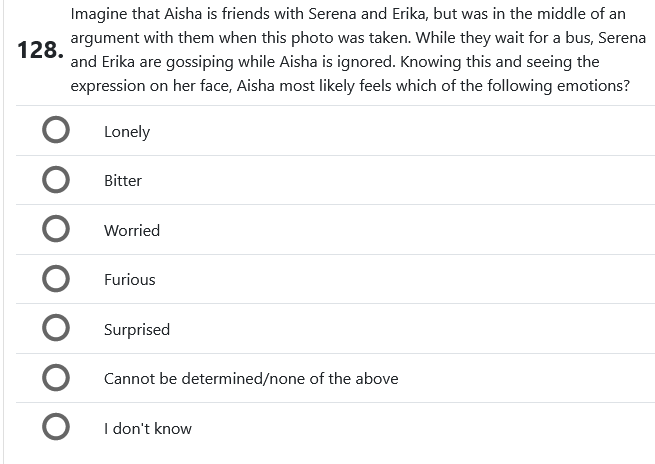The image size is (655, 464).
Task: Select the Bitter radio button
Action: (56, 180)
